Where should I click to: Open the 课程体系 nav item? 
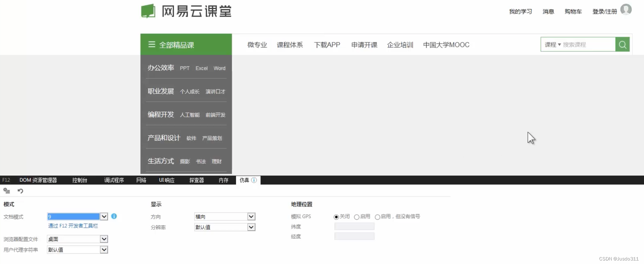(x=290, y=45)
